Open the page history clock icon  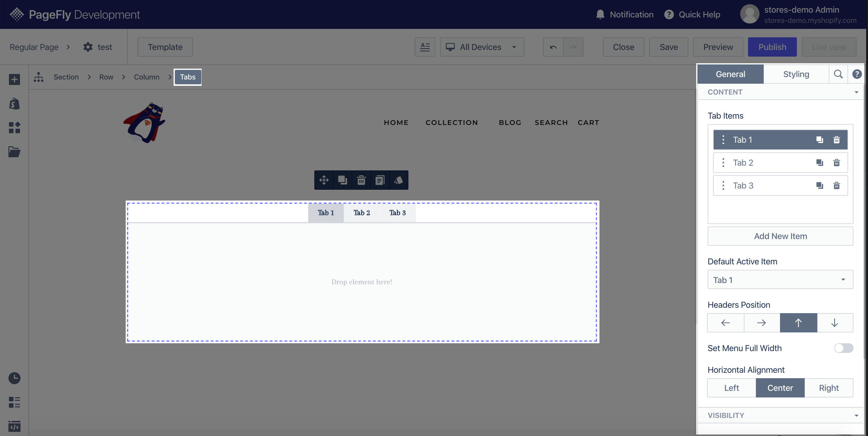tap(14, 378)
